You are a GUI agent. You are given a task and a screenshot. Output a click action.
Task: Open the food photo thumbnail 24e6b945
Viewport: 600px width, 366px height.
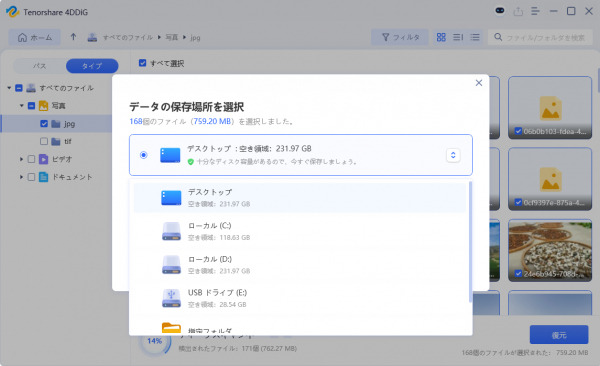550,250
